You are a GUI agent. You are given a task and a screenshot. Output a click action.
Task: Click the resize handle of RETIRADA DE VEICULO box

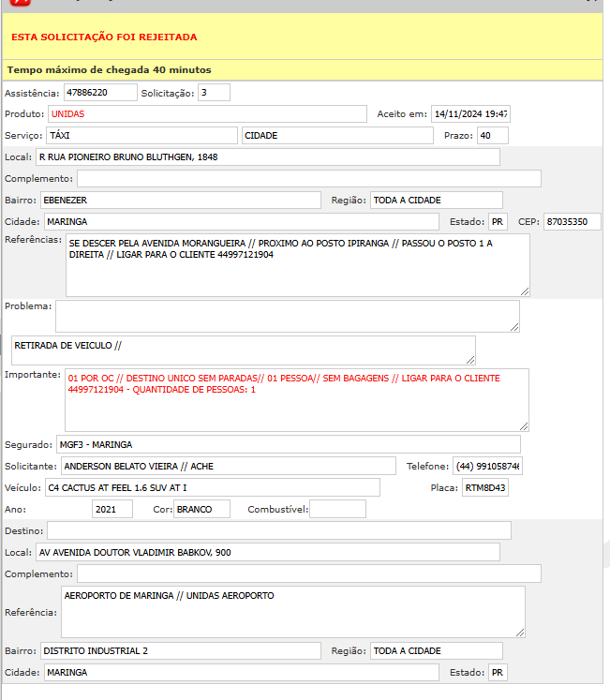point(470,360)
